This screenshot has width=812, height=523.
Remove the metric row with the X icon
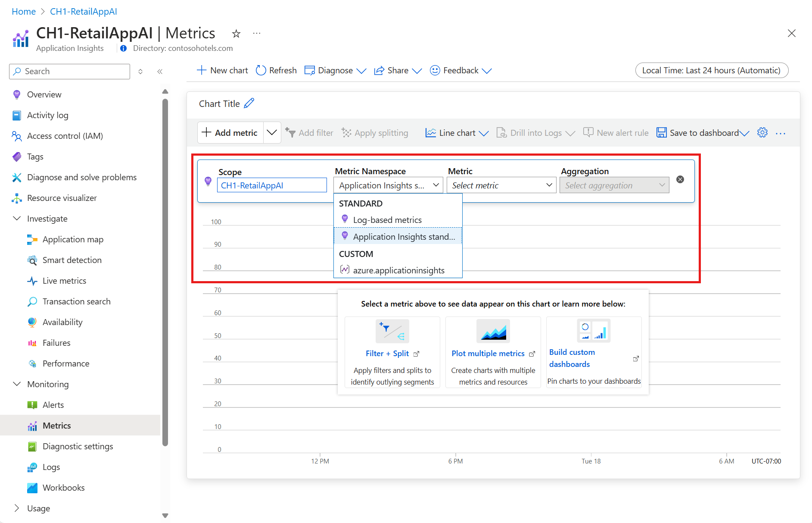tap(680, 179)
